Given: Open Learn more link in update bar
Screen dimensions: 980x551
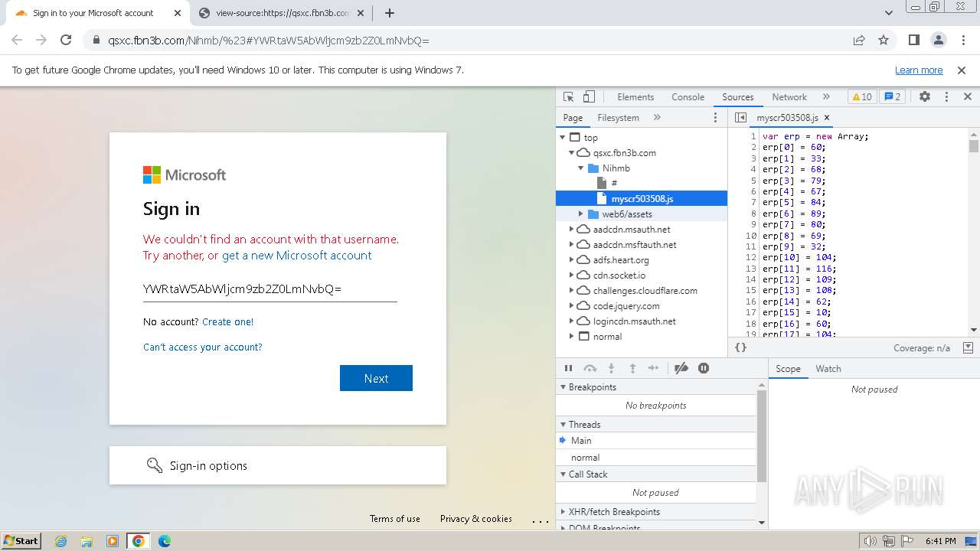Looking at the screenshot, I should click(919, 70).
